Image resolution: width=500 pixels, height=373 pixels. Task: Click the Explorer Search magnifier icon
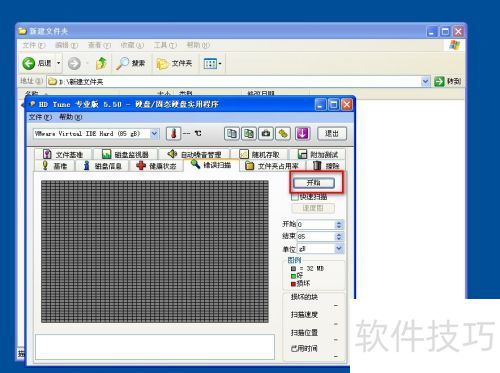point(122,63)
